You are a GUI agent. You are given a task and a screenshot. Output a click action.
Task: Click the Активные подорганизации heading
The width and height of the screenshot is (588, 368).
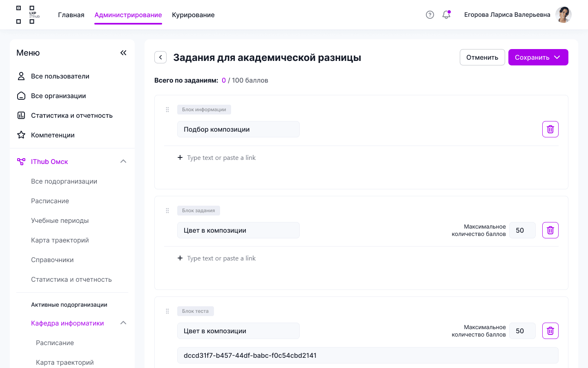[69, 305]
